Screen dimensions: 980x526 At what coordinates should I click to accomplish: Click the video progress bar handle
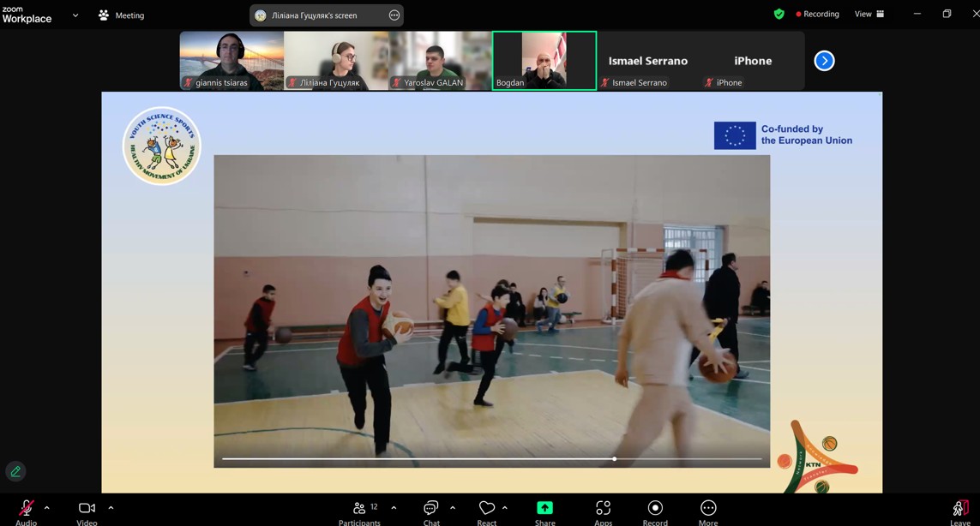(x=614, y=459)
